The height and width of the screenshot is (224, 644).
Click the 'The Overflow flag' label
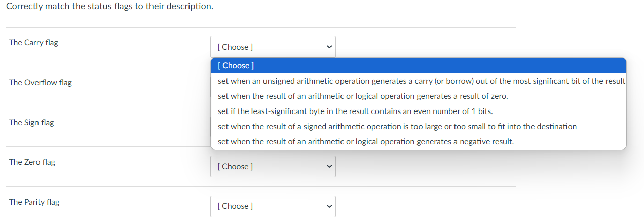[41, 83]
